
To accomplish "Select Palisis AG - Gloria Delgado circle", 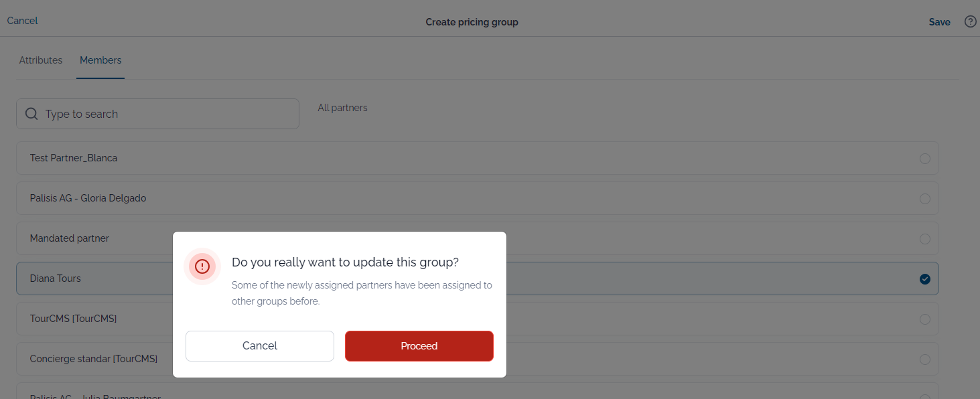I will tap(925, 199).
